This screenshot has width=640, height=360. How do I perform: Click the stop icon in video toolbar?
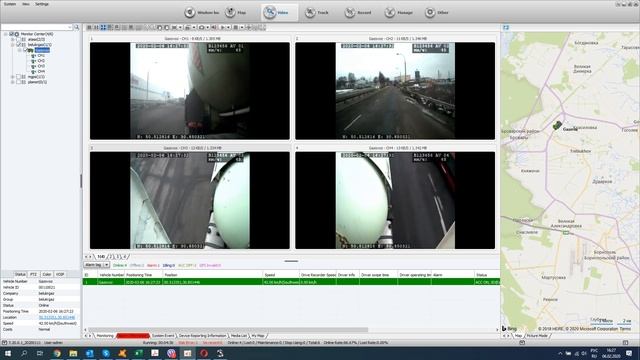coord(236,27)
